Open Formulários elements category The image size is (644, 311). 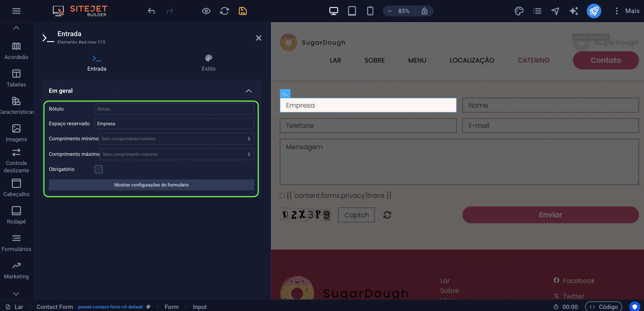(16, 243)
